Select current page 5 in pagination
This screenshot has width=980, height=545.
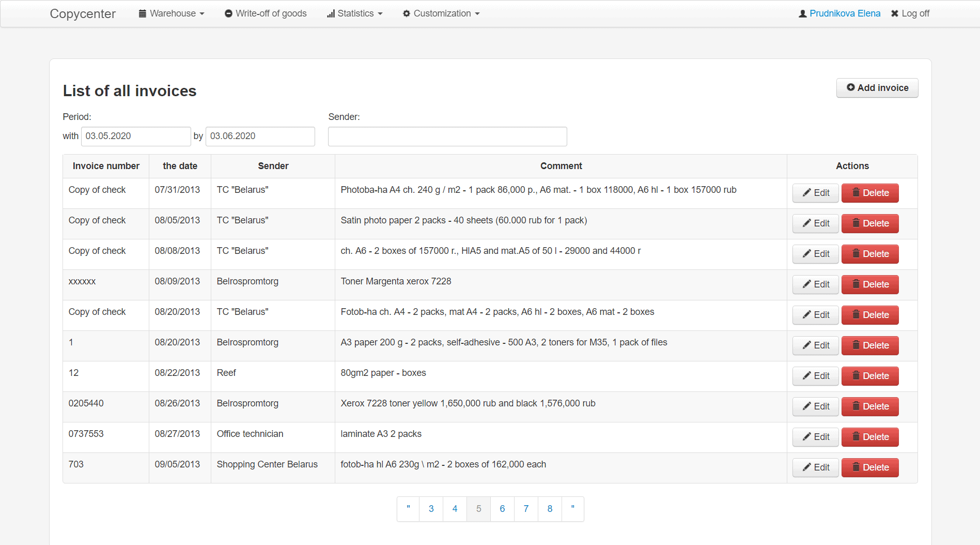(x=479, y=509)
